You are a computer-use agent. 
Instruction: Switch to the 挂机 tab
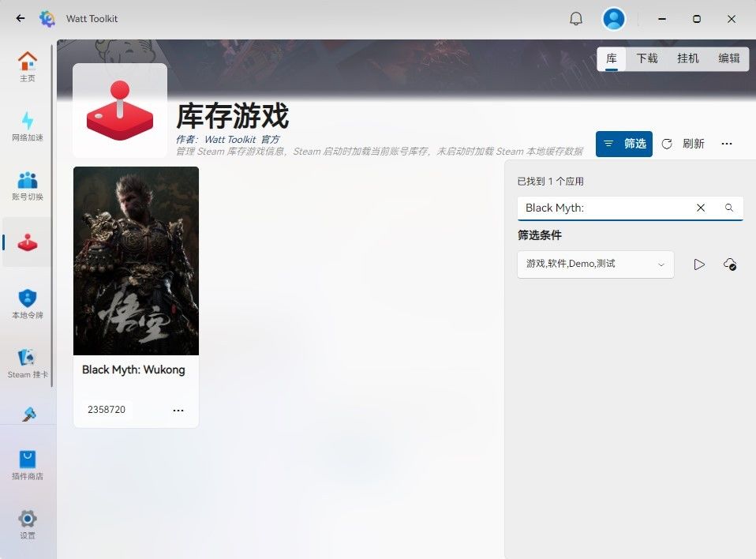click(x=687, y=59)
